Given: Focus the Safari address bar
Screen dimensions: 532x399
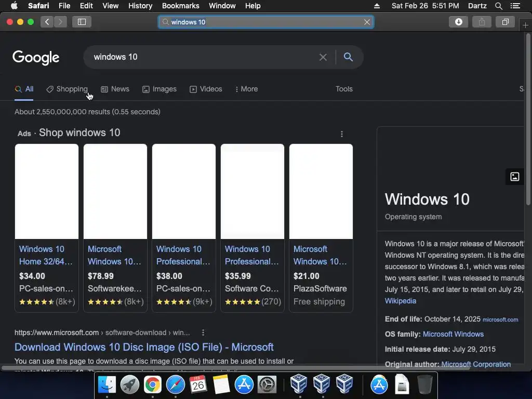Looking at the screenshot, I should (266, 22).
